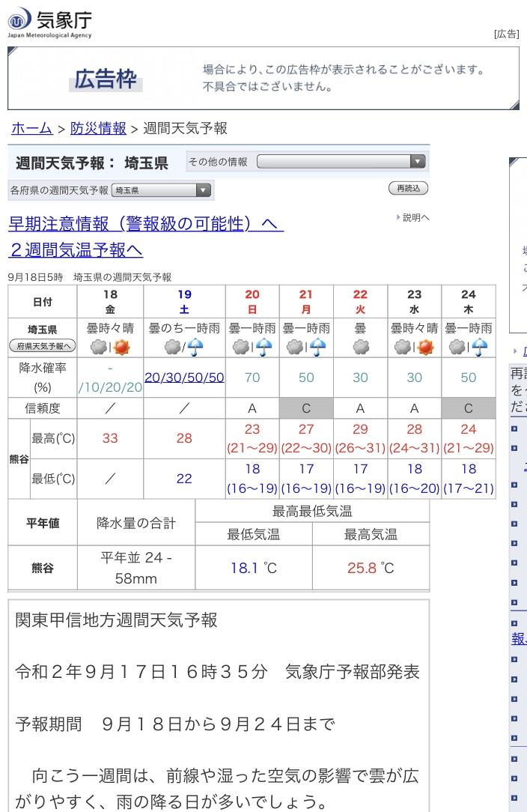Click the (17〜21) low temperature range
Viewport: 527px width, 812px height.
tap(469, 488)
